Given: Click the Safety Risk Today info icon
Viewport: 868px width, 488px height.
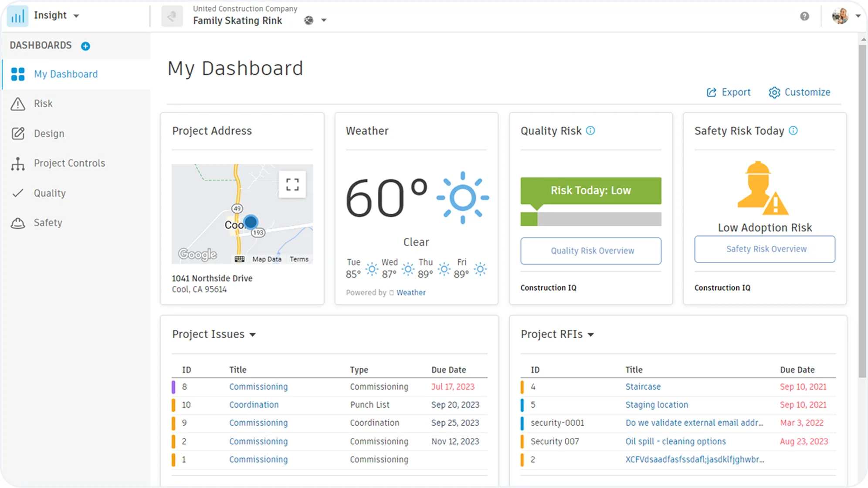Looking at the screenshot, I should 793,130.
